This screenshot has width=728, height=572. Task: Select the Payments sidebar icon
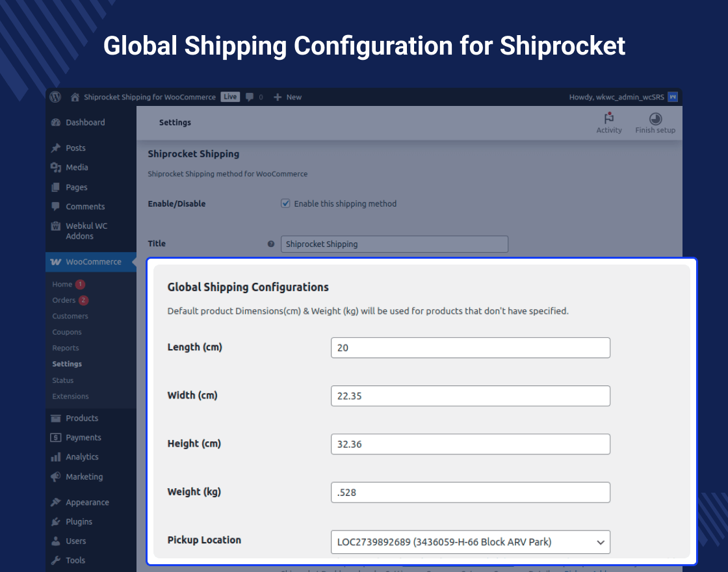[x=57, y=437]
